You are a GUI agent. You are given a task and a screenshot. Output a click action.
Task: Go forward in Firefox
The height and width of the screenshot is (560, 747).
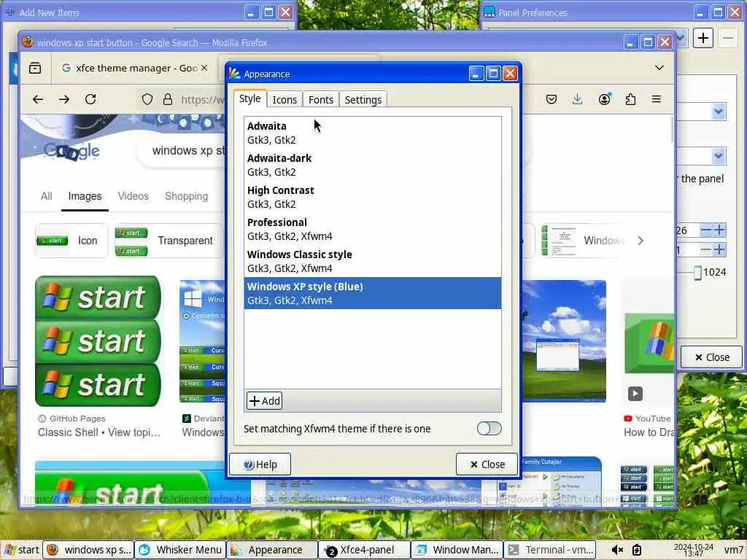pyautogui.click(x=64, y=99)
